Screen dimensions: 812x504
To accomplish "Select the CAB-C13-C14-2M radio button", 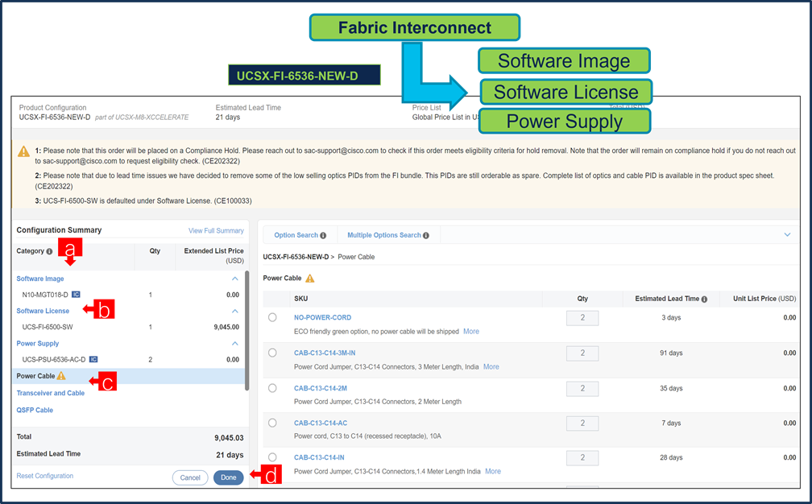I will (272, 388).
